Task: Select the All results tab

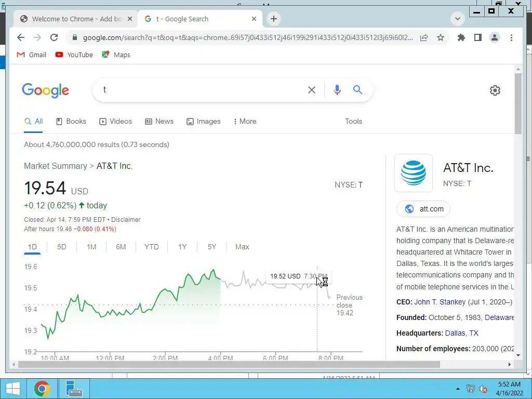Action: tap(34, 122)
